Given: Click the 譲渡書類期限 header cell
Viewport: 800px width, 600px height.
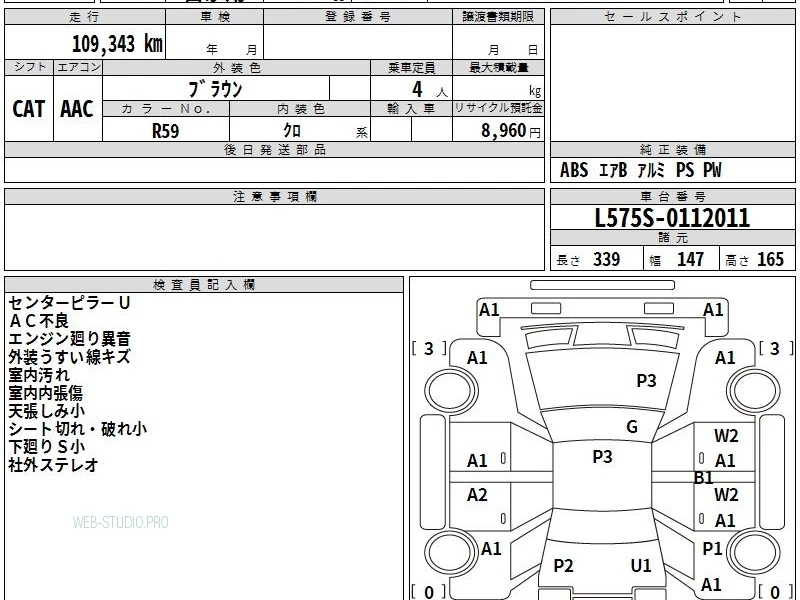Looking at the screenshot, I should click(498, 17).
